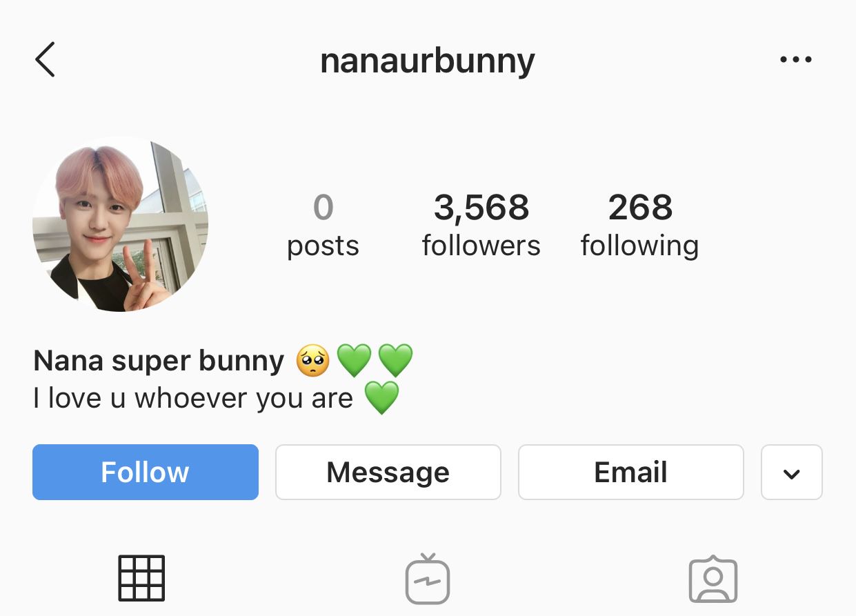Screen dimensions: 856x616
Task: Show tagged photos tab
Action: [713, 579]
